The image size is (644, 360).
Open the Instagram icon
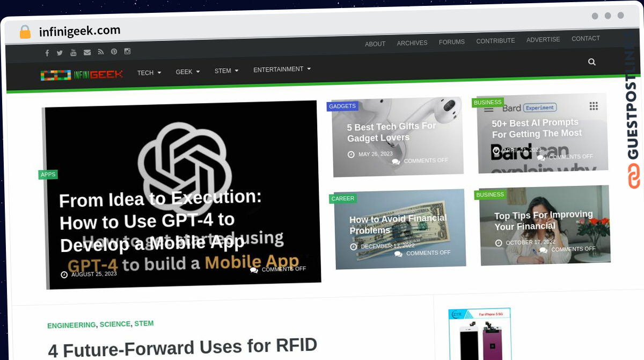click(x=127, y=51)
